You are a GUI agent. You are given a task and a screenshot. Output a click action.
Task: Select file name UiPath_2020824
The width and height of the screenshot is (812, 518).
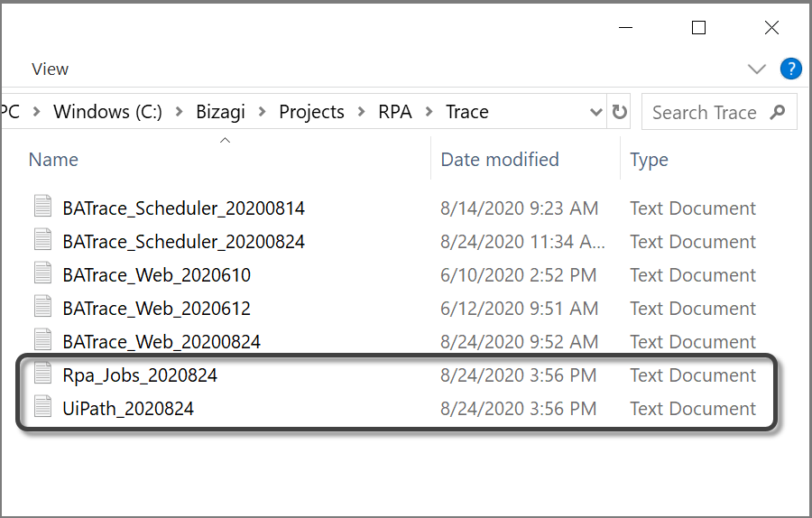click(128, 409)
